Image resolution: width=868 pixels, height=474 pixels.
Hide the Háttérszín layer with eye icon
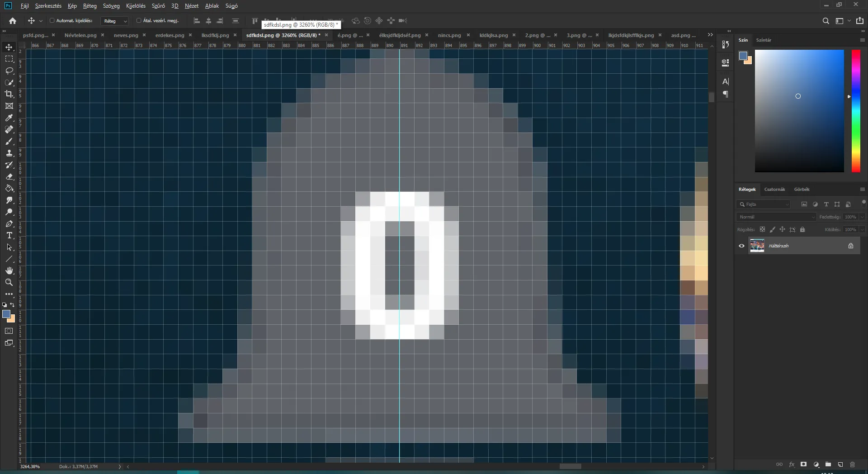point(741,246)
